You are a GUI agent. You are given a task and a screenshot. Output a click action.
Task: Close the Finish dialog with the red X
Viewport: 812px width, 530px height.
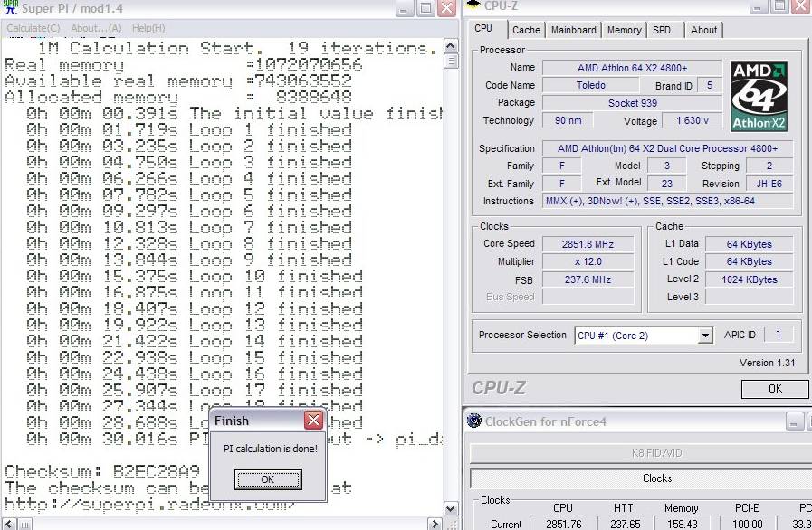[x=313, y=420]
